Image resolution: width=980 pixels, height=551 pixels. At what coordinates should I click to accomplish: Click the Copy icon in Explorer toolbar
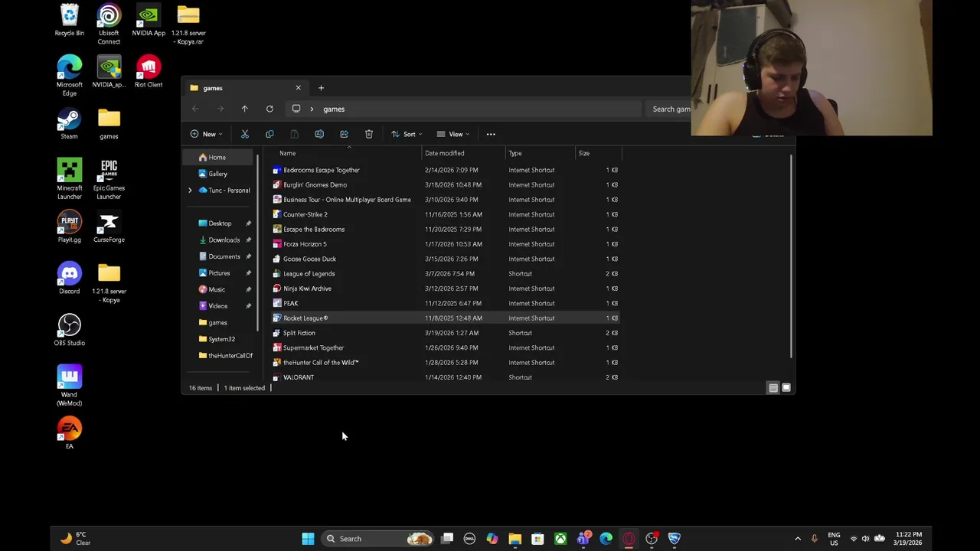(269, 134)
